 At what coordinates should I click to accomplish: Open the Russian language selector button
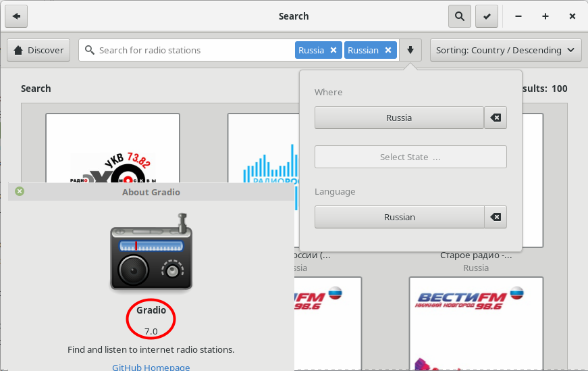[x=400, y=217]
